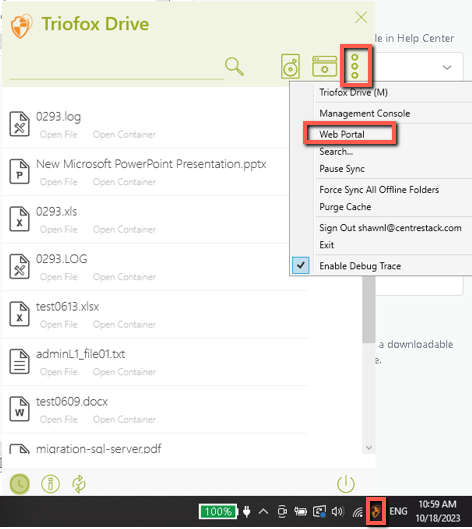This screenshot has width=472, height=529.
Task: Click the magnifying glass search icon
Action: (234, 66)
